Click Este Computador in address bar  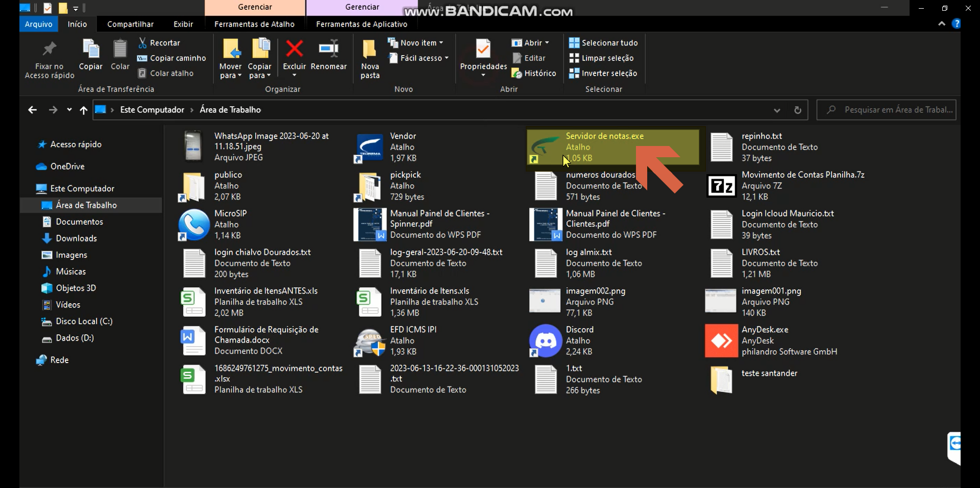point(152,110)
